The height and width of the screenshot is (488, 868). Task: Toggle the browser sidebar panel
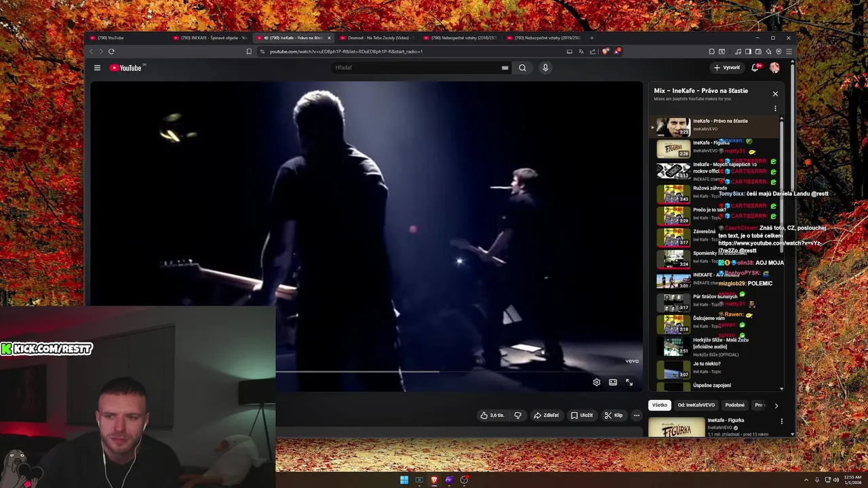click(748, 52)
